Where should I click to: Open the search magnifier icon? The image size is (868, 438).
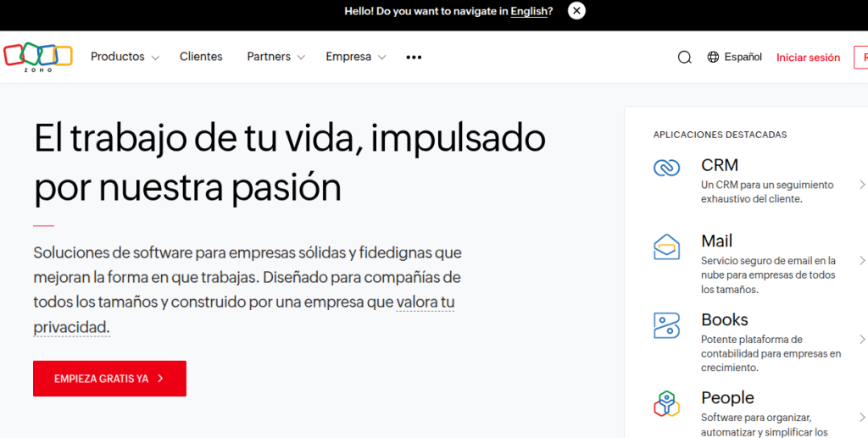point(684,58)
